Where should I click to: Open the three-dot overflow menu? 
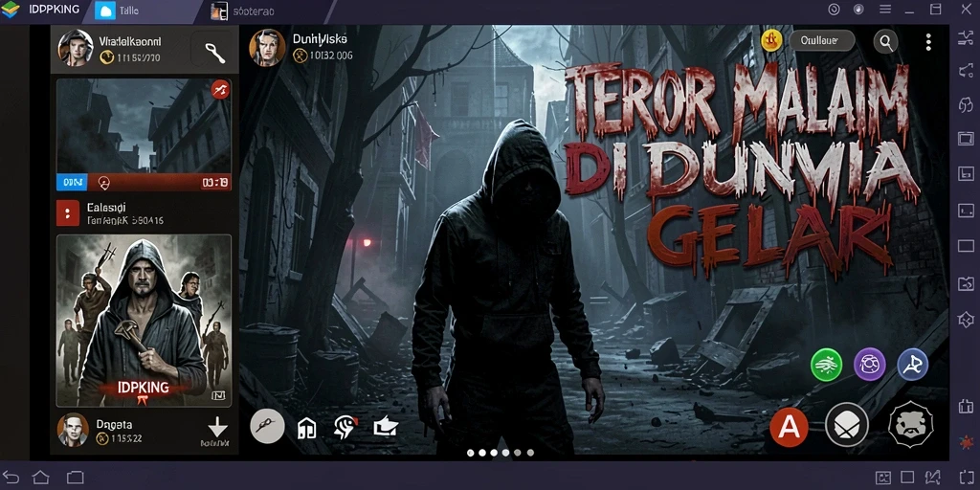(x=928, y=42)
